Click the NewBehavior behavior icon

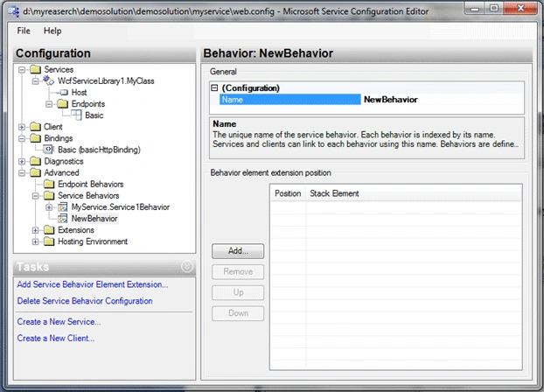click(63, 219)
